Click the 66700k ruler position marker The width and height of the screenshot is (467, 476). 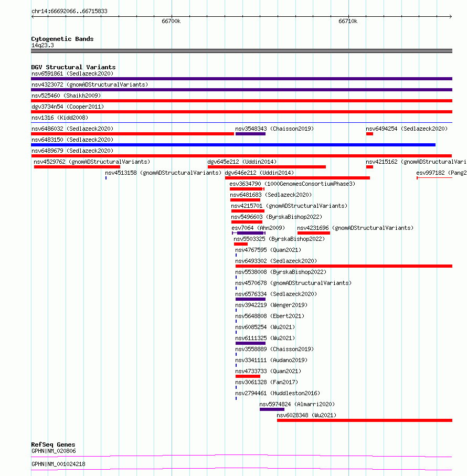point(171,21)
